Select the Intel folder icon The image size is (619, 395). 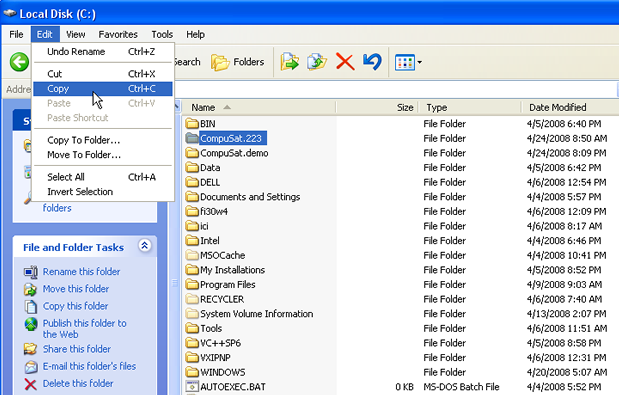coord(192,240)
